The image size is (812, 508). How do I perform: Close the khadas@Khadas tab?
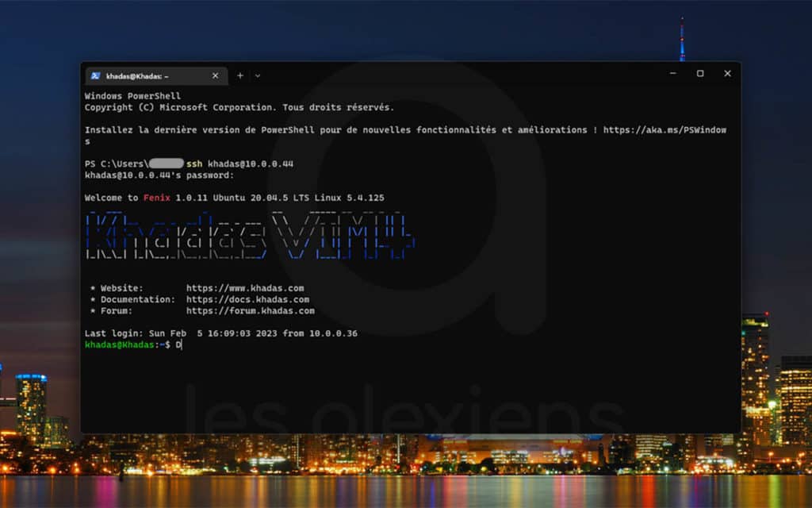[x=215, y=75]
